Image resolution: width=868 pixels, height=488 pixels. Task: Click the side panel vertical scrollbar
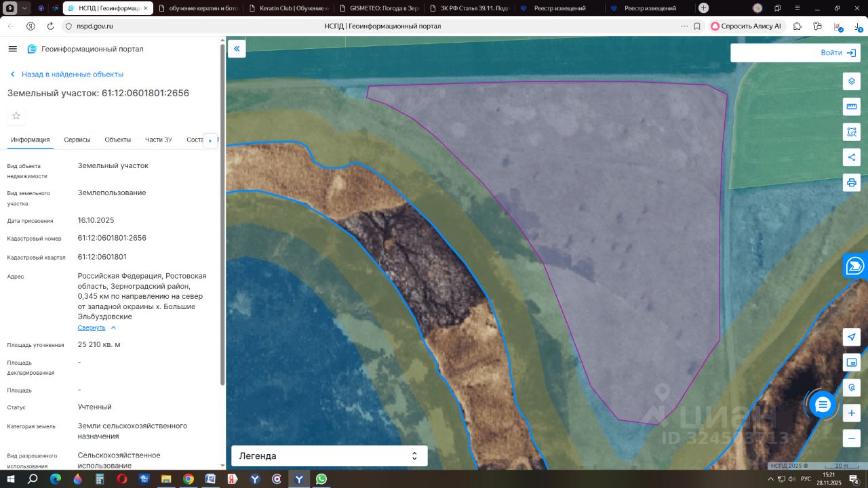point(222,214)
